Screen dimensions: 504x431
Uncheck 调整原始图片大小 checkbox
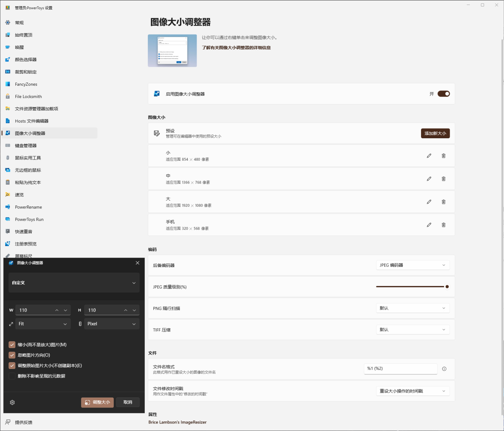click(12, 365)
